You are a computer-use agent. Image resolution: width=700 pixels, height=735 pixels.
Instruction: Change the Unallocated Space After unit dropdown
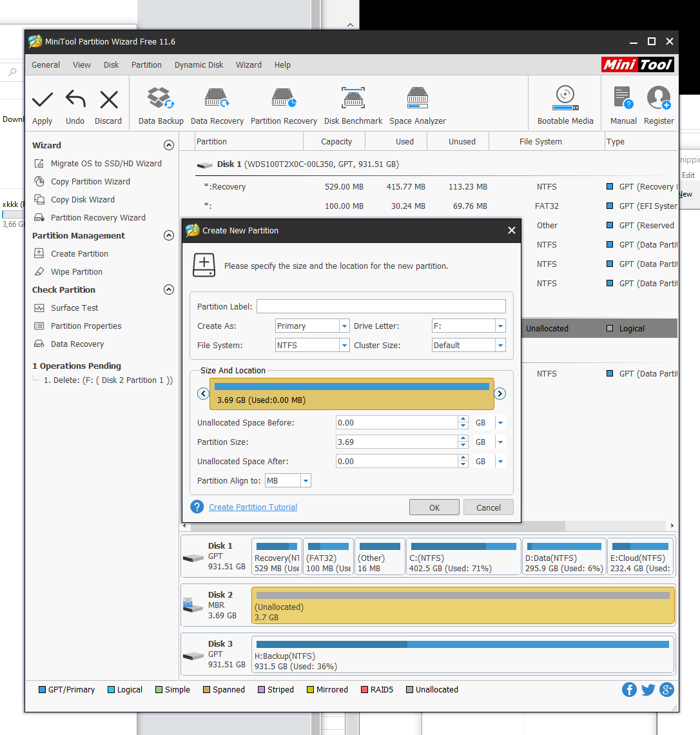tap(500, 461)
